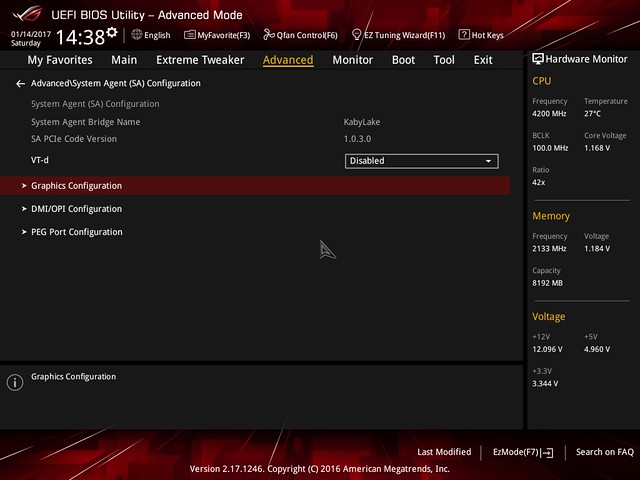Viewport: 640px width, 480px height.
Task: Click the info icon in help panel
Action: [15, 382]
